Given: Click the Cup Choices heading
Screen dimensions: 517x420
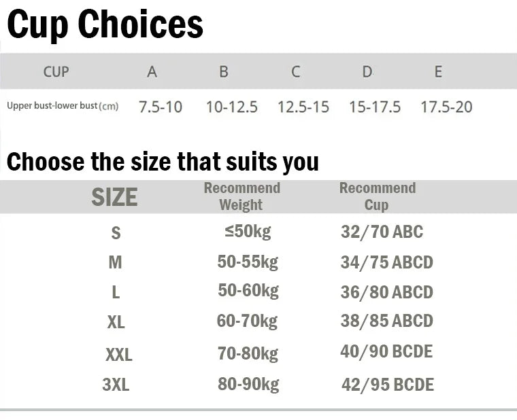Looking at the screenshot, I should tap(105, 25).
